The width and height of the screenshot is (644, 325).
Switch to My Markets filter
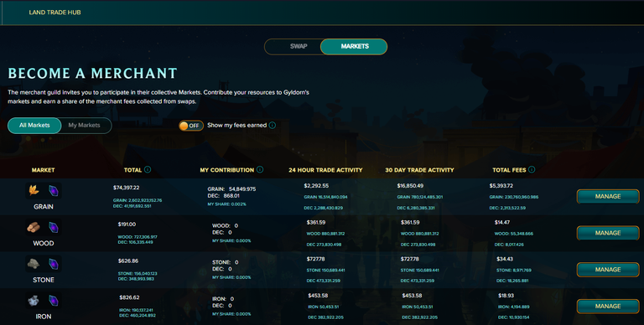[84, 125]
